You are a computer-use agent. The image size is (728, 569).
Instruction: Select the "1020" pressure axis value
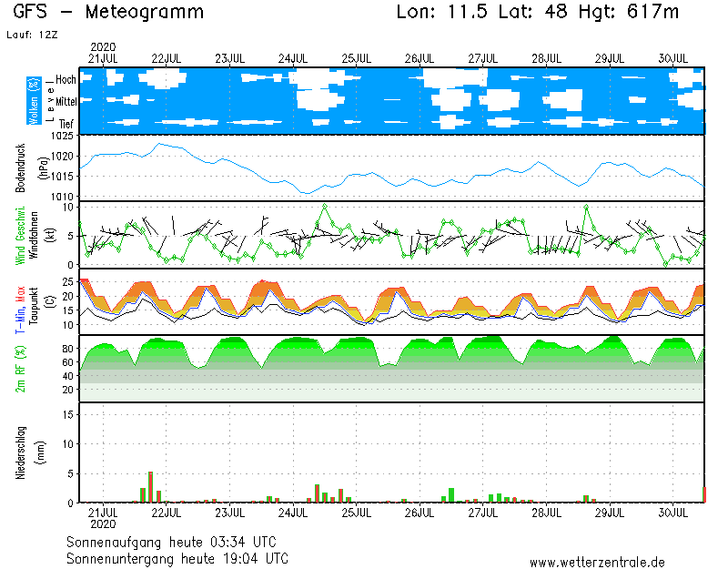pyautogui.click(x=62, y=157)
